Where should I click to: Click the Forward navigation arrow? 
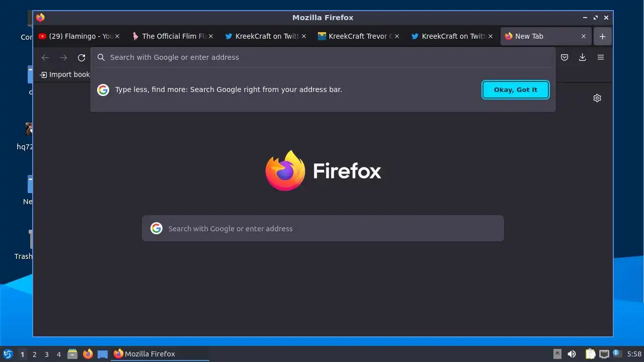[x=63, y=57]
